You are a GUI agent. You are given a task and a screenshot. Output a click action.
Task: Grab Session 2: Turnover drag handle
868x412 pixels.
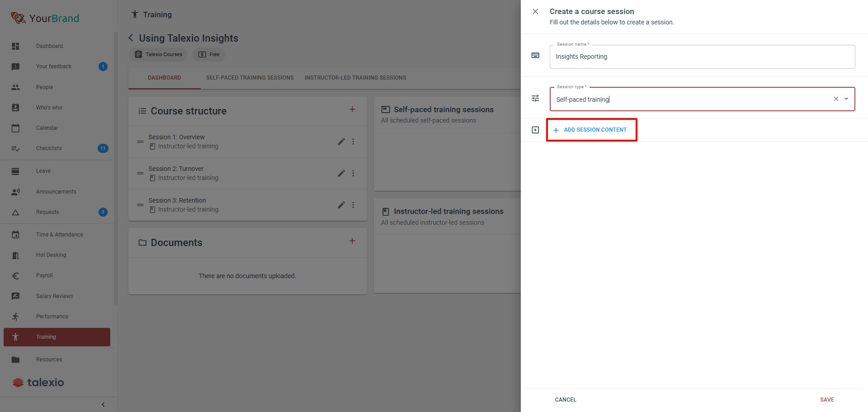[140, 173]
